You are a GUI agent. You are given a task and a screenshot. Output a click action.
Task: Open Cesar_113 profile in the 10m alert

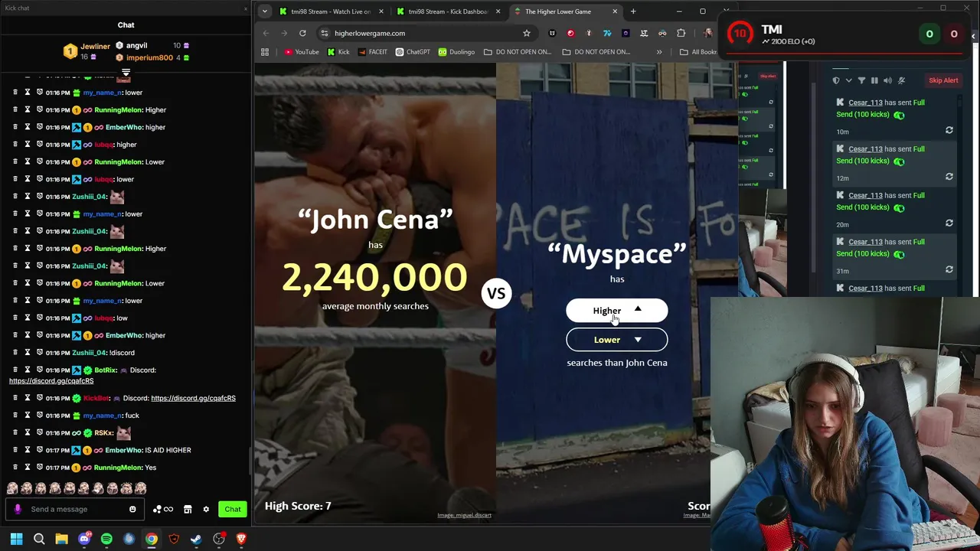coord(865,103)
